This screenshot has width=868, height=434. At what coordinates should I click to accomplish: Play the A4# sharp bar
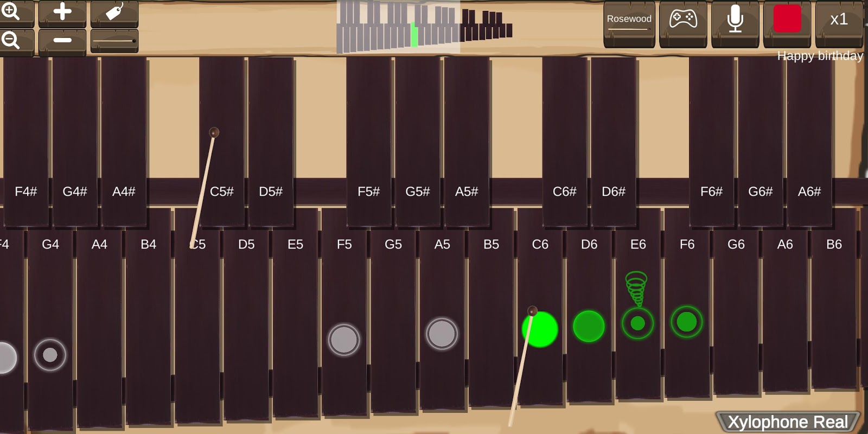pos(124,141)
